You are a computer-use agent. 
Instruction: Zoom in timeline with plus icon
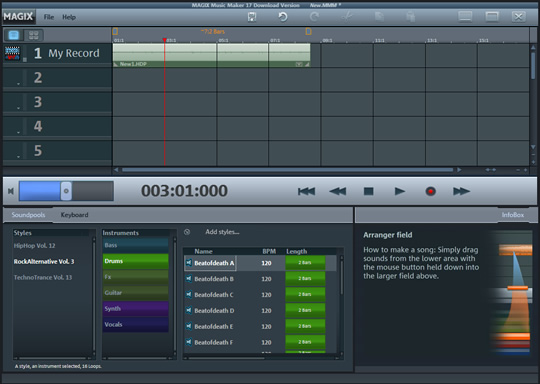(x=526, y=170)
